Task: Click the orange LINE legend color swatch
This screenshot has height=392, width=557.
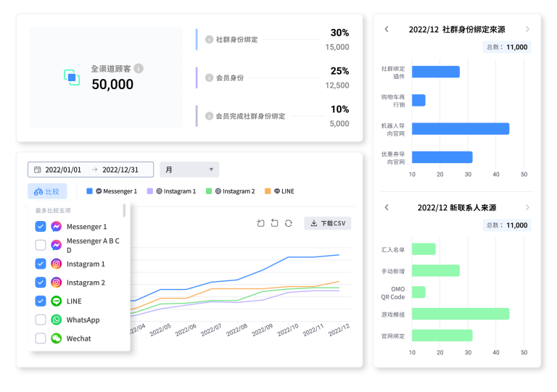Action: click(x=268, y=191)
